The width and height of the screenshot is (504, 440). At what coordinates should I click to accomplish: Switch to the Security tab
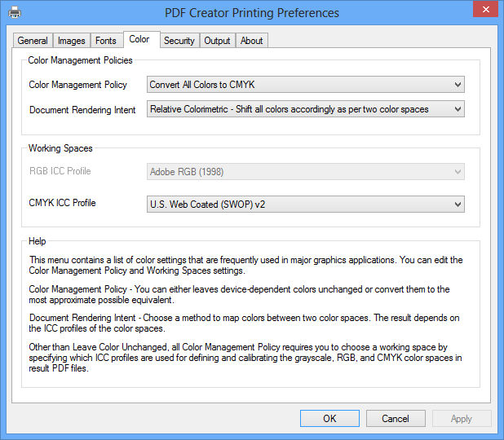pos(179,41)
